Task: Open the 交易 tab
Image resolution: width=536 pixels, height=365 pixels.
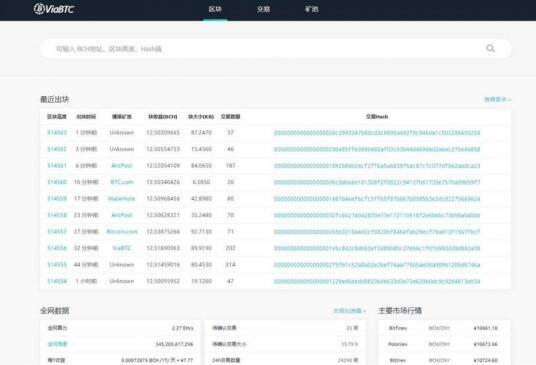Action: tap(263, 9)
